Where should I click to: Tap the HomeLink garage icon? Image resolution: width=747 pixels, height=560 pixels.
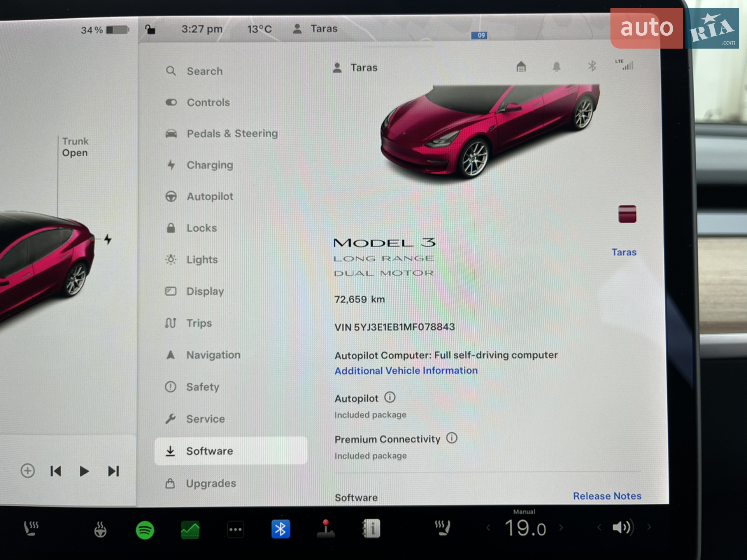521,67
